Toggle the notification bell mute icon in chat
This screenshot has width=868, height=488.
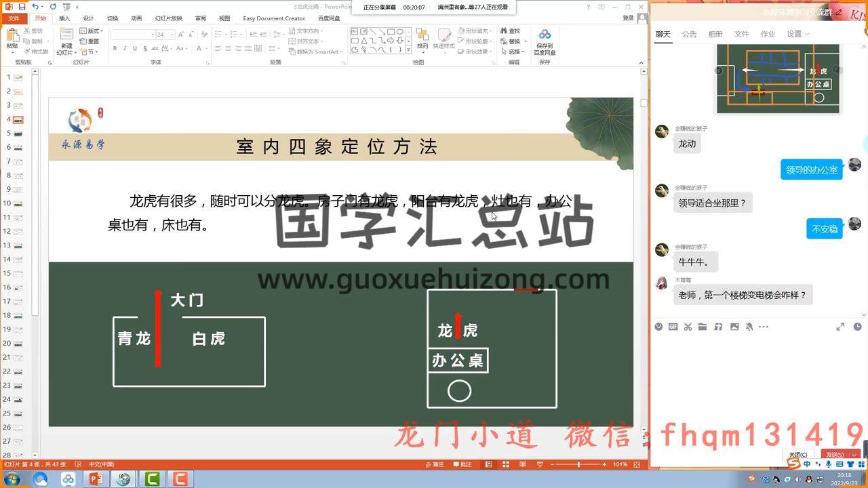click(x=749, y=327)
